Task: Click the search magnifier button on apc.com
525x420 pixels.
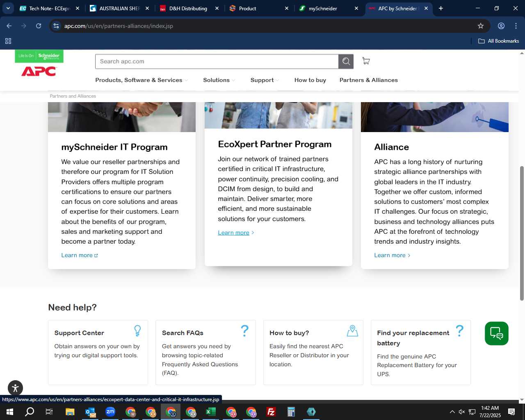Action: pyautogui.click(x=346, y=62)
